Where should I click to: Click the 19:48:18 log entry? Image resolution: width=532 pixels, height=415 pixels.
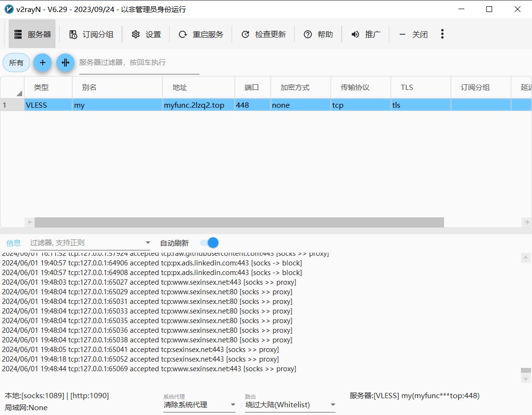point(140,359)
